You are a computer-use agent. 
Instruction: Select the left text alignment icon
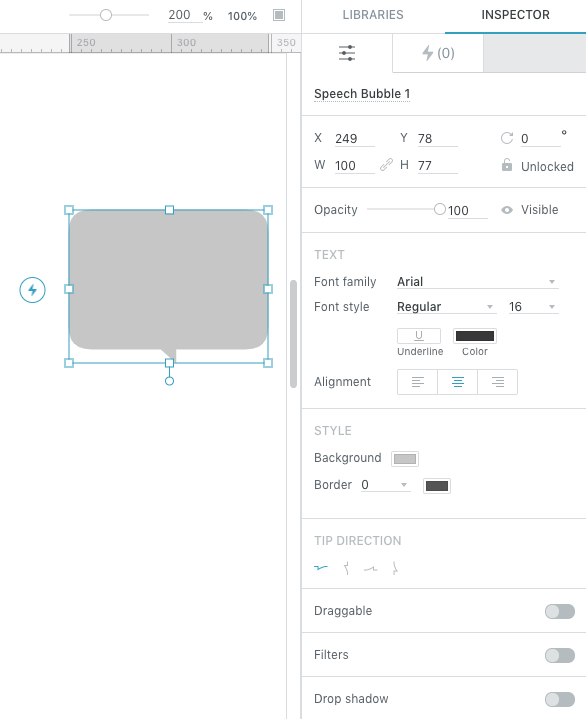(x=417, y=382)
